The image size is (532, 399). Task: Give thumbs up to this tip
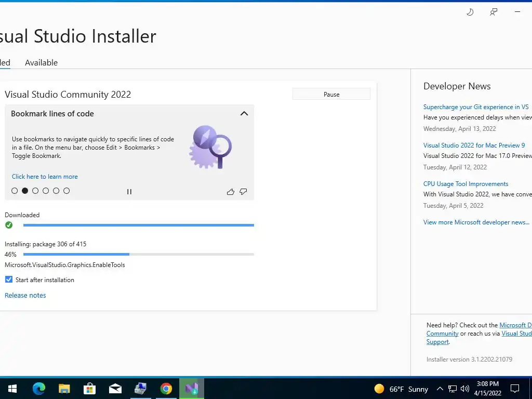coord(231,192)
